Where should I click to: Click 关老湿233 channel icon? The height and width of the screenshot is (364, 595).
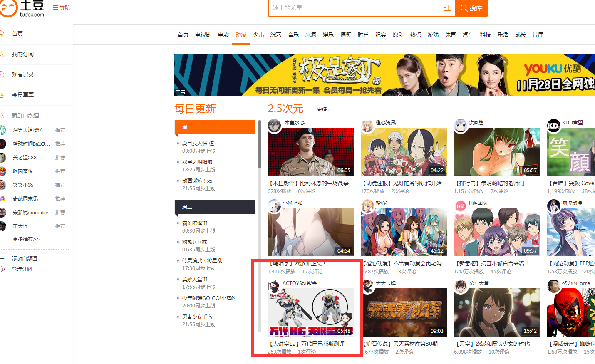coord(3,158)
